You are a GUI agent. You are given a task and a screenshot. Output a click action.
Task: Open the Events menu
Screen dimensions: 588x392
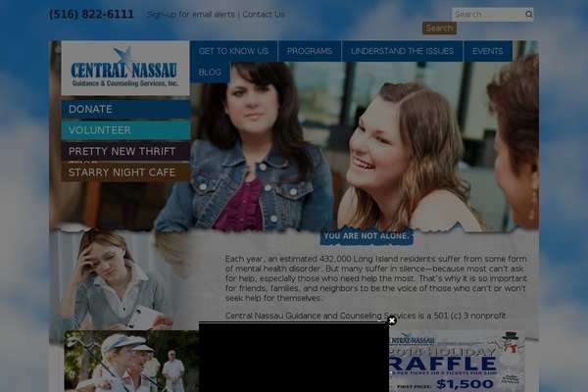pos(487,51)
